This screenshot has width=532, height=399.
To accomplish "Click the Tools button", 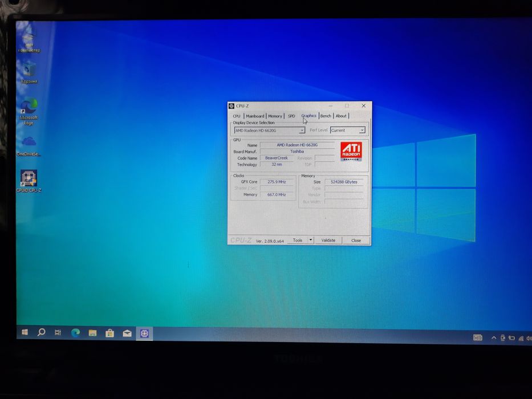I will tap(298, 240).
